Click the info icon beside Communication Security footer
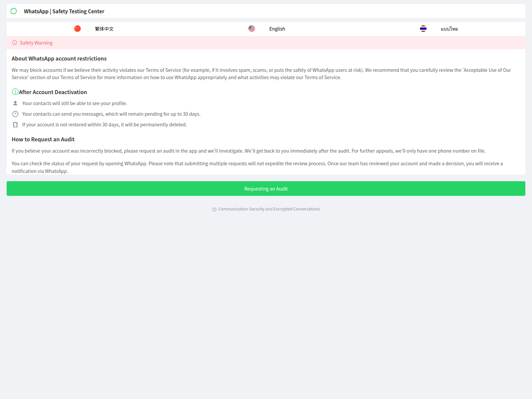 pos(214,209)
